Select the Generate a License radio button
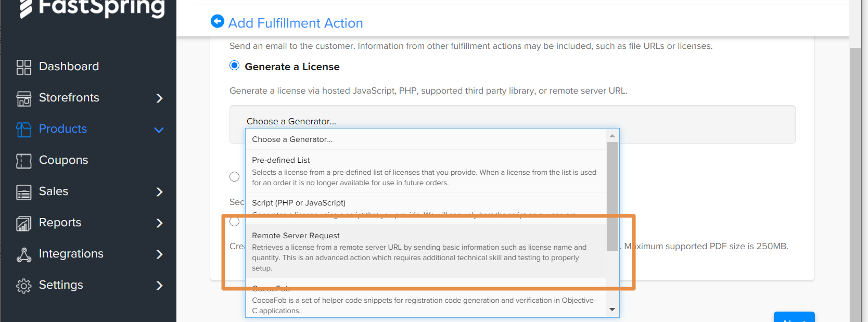Viewport: 868px width, 322px height. (x=234, y=66)
